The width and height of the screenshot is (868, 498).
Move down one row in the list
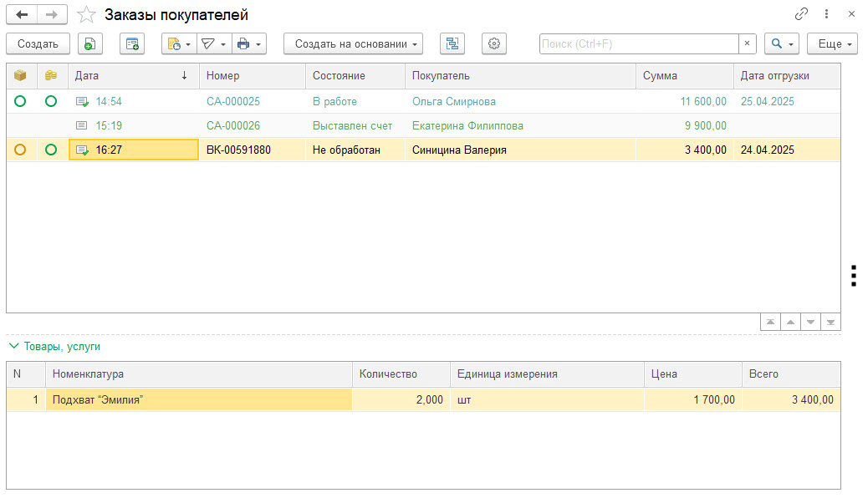click(810, 322)
